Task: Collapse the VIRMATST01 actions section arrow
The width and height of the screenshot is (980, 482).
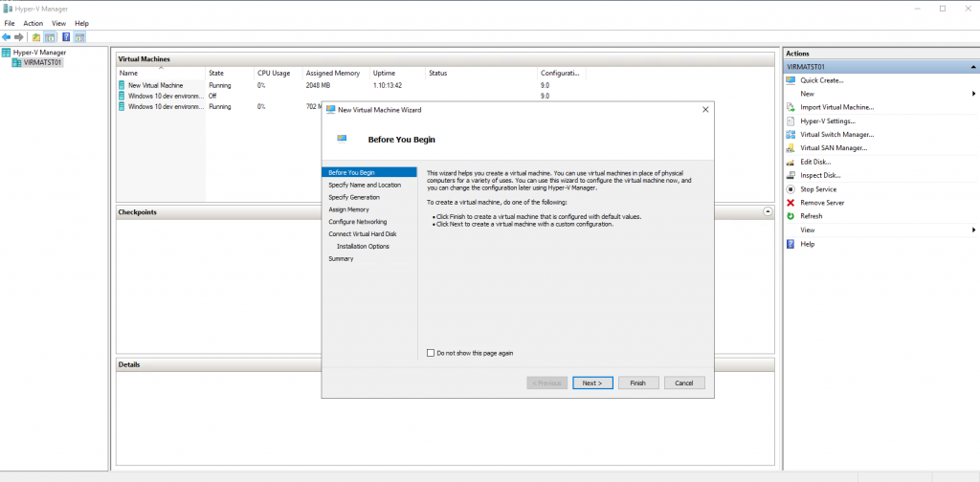Action: (x=973, y=67)
